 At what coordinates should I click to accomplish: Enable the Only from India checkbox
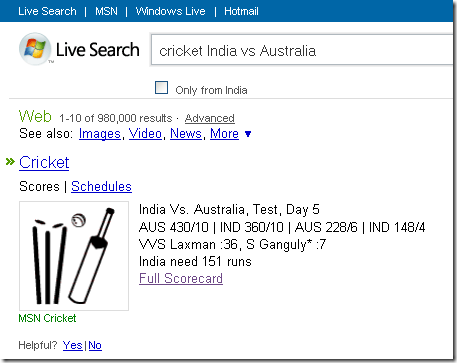point(162,88)
